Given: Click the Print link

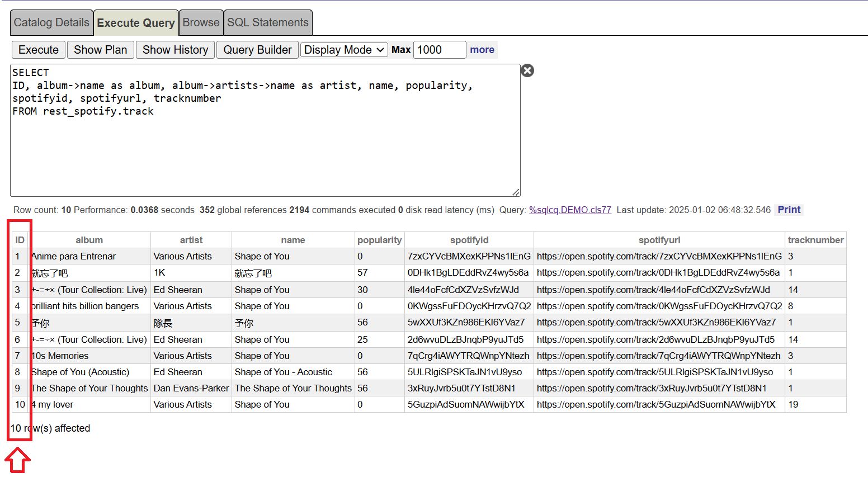Looking at the screenshot, I should coord(789,210).
